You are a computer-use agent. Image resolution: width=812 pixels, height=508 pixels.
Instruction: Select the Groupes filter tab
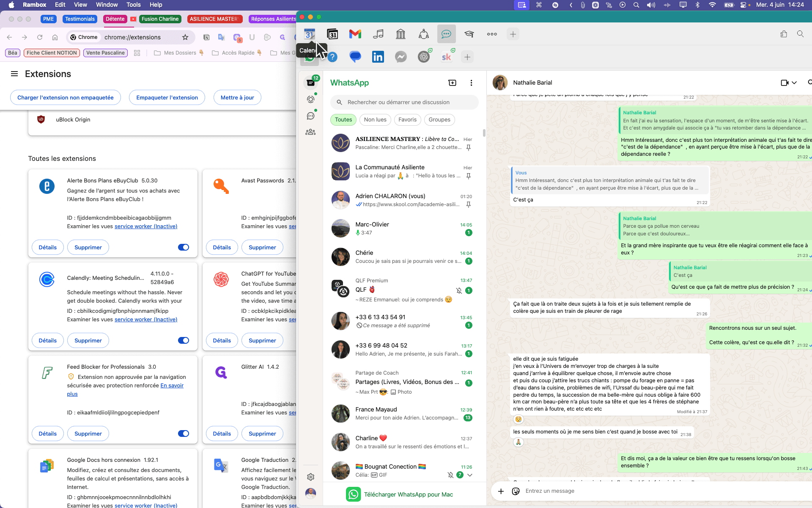click(439, 120)
